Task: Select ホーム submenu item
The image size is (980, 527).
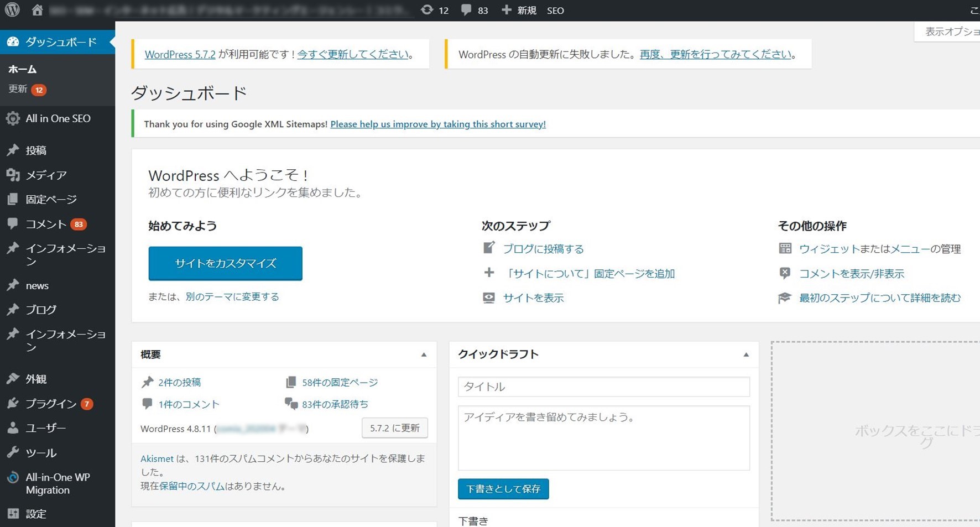Action: coord(23,69)
